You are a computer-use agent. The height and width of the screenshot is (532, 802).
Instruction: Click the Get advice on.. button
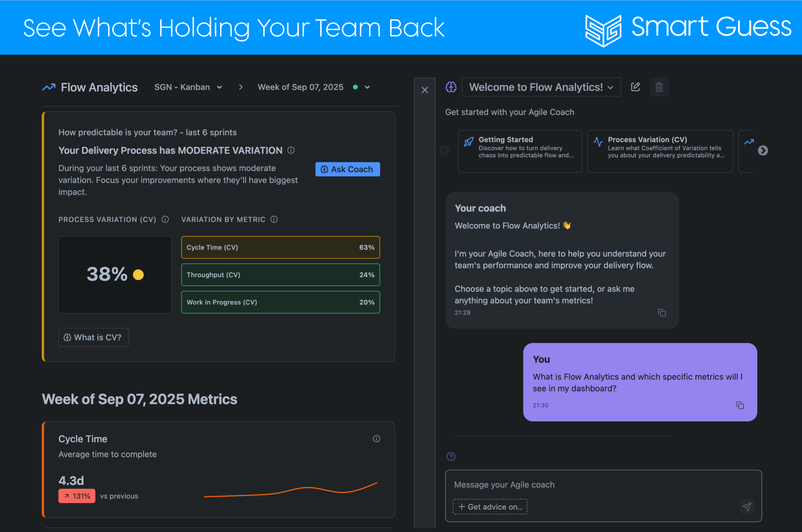click(490, 506)
